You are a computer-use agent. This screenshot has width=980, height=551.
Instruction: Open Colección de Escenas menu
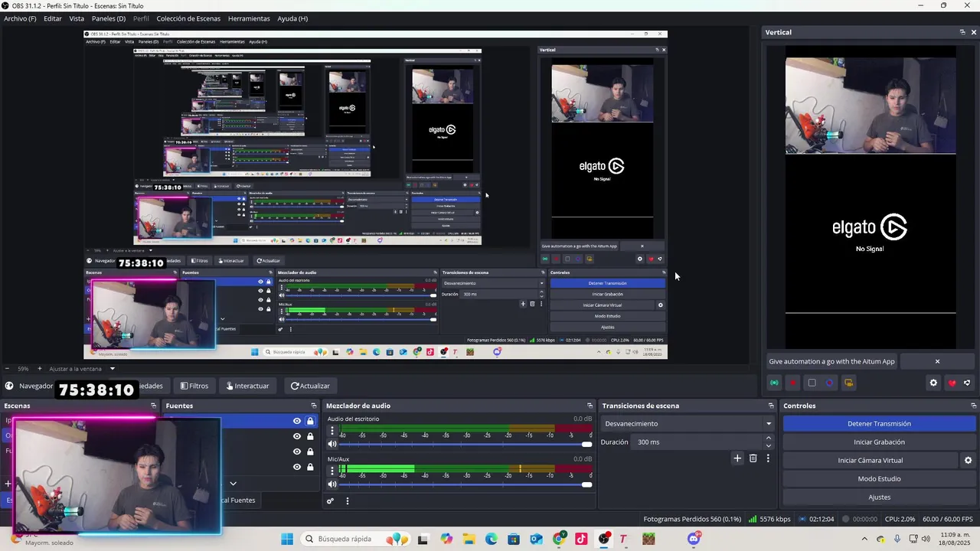[188, 18]
